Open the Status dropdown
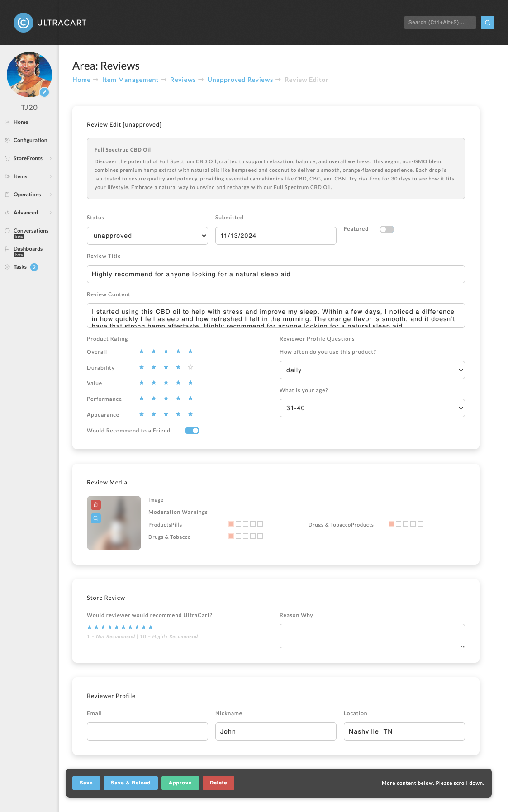508x812 pixels. (147, 236)
